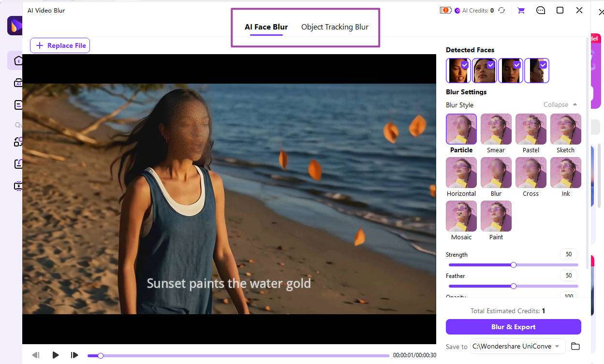This screenshot has height=364, width=604.
Task: Play the video preview
Action: click(x=56, y=355)
